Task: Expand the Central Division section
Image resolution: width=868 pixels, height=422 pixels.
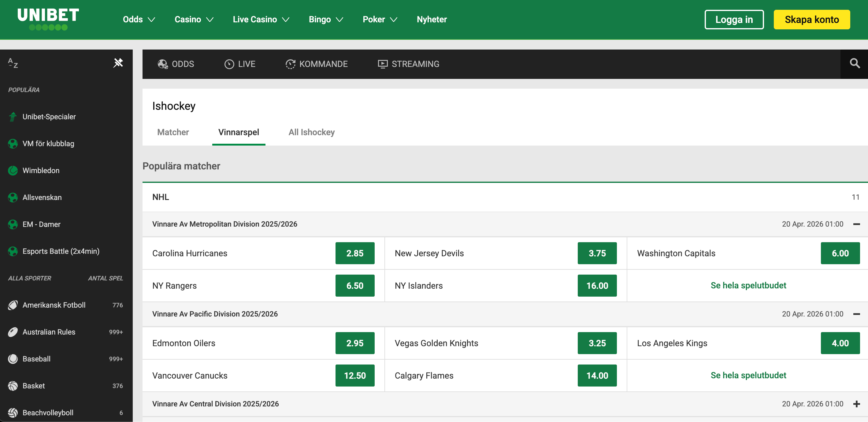Action: click(x=857, y=404)
